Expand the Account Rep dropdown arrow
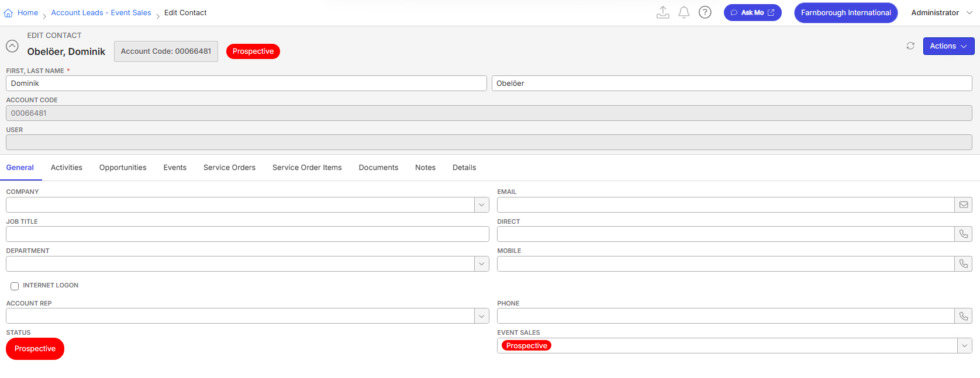This screenshot has width=980, height=378. [481, 315]
